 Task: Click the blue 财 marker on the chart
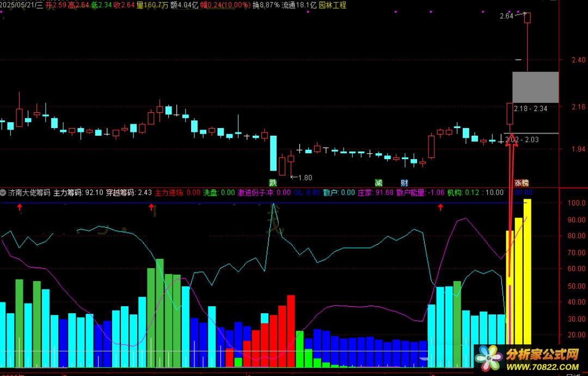tap(404, 183)
